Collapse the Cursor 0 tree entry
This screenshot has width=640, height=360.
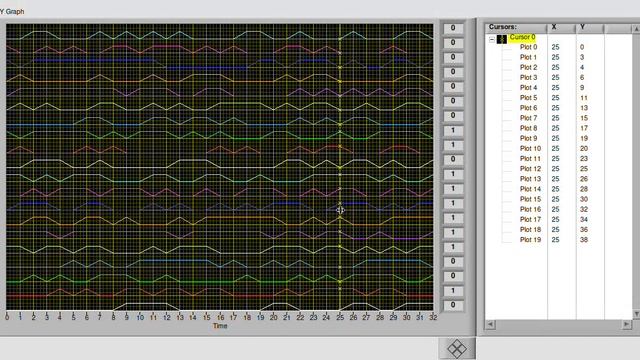[492, 40]
